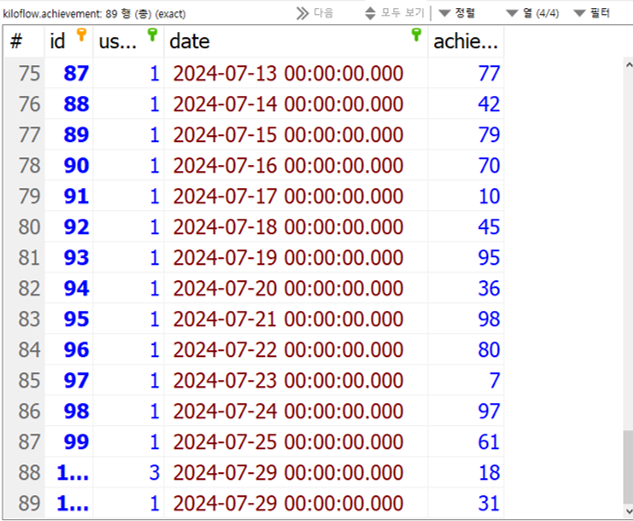Select id cell 93

[x=69, y=257]
